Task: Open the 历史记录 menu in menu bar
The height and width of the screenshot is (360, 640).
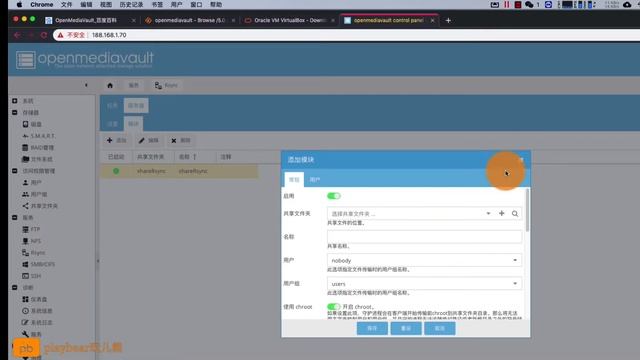Action: [131, 4]
